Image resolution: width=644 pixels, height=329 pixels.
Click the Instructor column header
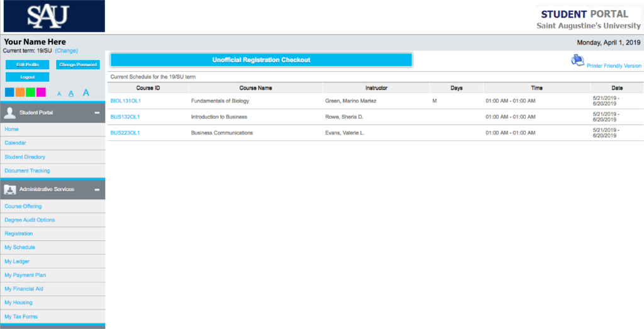(x=376, y=88)
